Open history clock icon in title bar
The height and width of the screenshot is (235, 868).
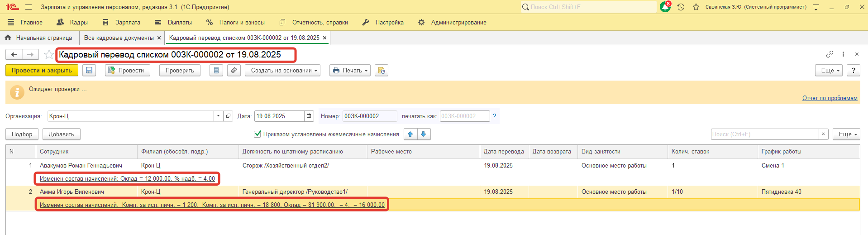click(681, 7)
